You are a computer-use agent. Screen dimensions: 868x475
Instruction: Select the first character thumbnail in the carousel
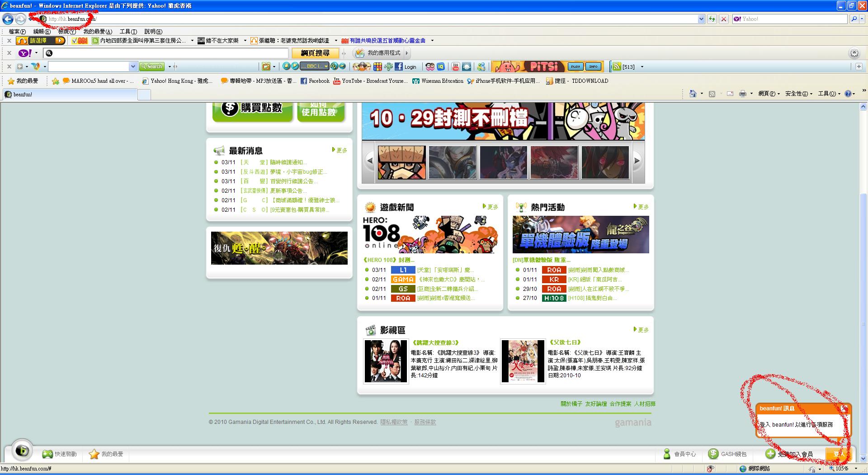coord(401,162)
